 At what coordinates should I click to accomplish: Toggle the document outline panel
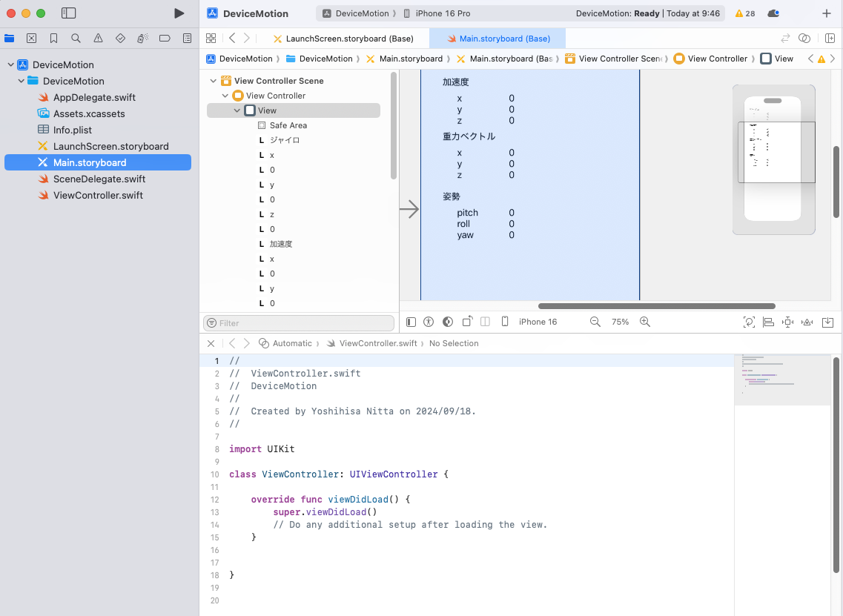pyautogui.click(x=411, y=322)
